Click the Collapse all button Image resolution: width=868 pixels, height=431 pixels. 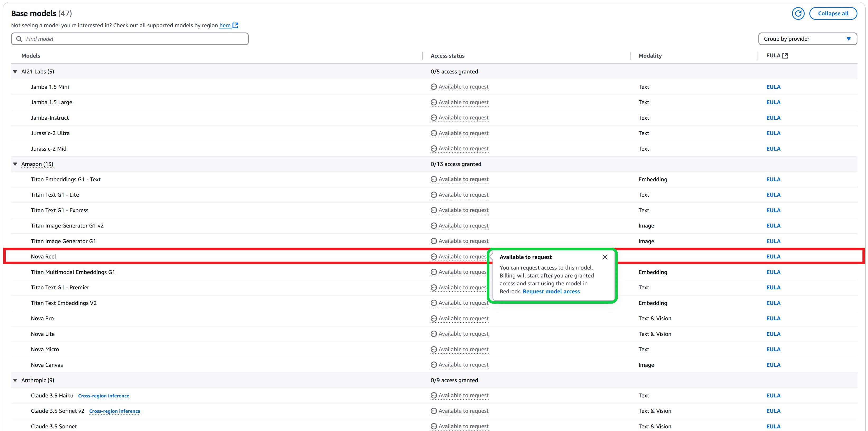pos(833,13)
